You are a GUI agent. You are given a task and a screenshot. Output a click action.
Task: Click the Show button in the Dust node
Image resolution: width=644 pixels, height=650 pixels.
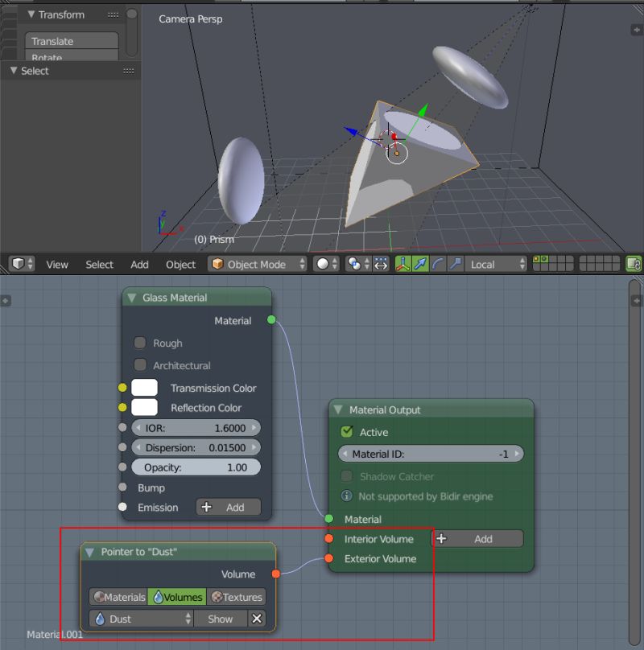(x=219, y=619)
